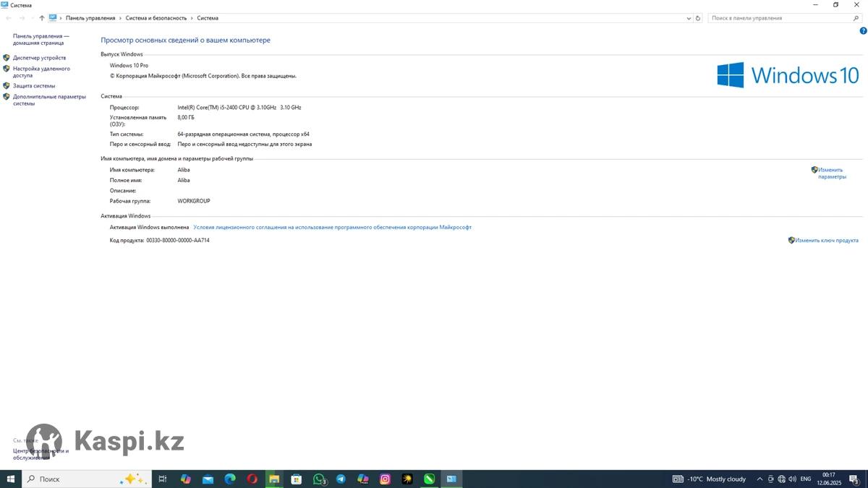Open the green app icon on the taskbar
868x488 pixels.
tap(430, 479)
